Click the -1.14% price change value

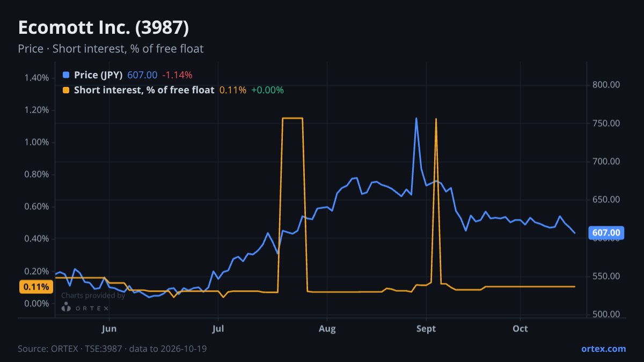(x=177, y=75)
